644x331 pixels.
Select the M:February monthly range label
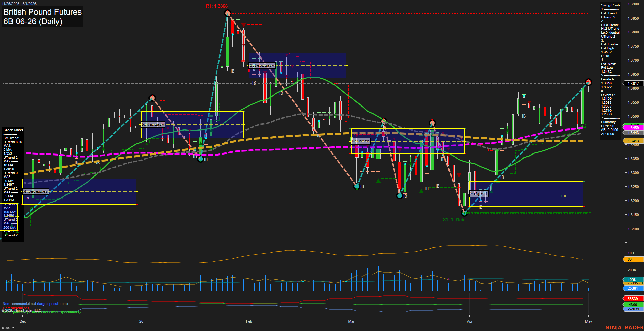tap(262, 65)
